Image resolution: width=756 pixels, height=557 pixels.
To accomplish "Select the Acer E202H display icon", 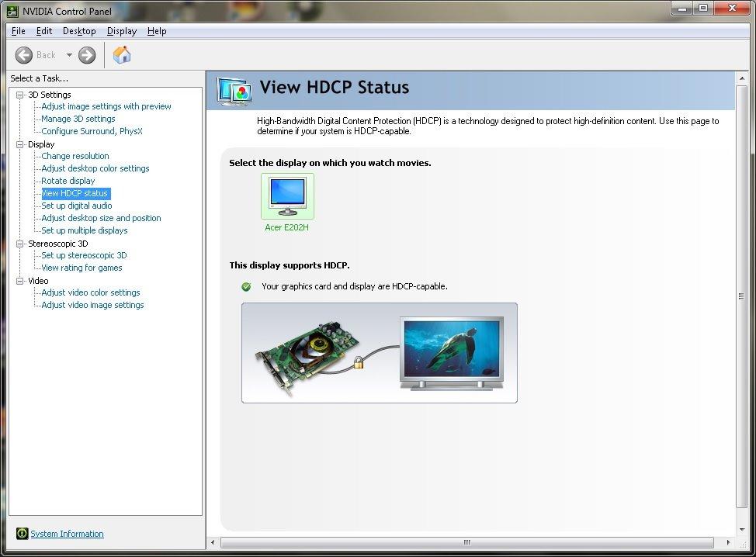I will 287,195.
